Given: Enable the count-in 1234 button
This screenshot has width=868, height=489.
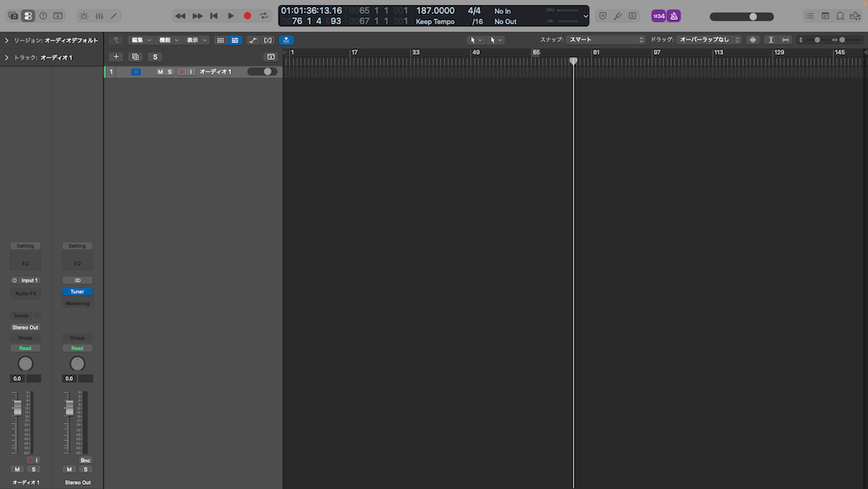Looking at the screenshot, I should pos(658,16).
